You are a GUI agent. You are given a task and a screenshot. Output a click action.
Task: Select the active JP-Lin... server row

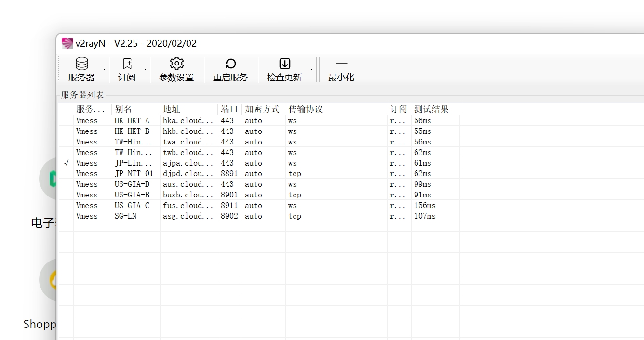(259, 163)
